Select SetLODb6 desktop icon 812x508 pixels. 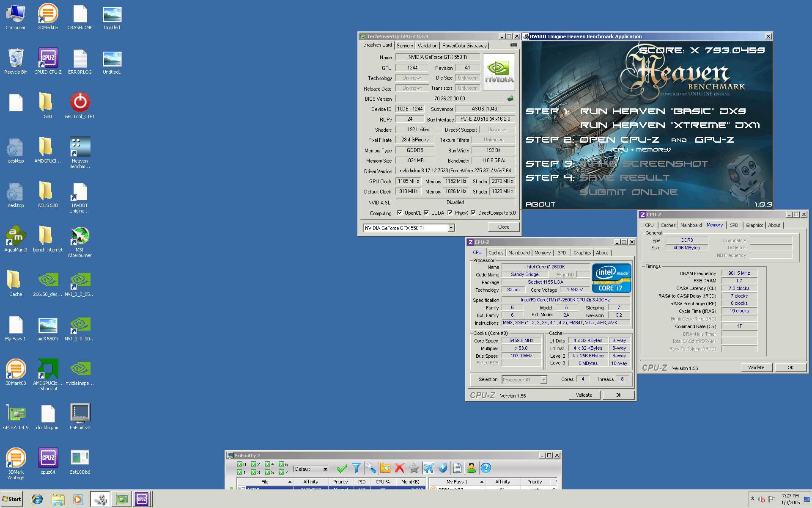pyautogui.click(x=80, y=461)
